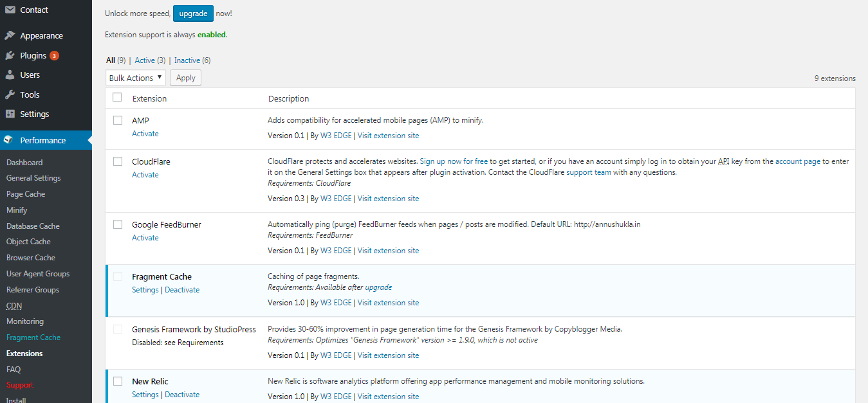Open the CloudFlare account page link

click(x=798, y=161)
